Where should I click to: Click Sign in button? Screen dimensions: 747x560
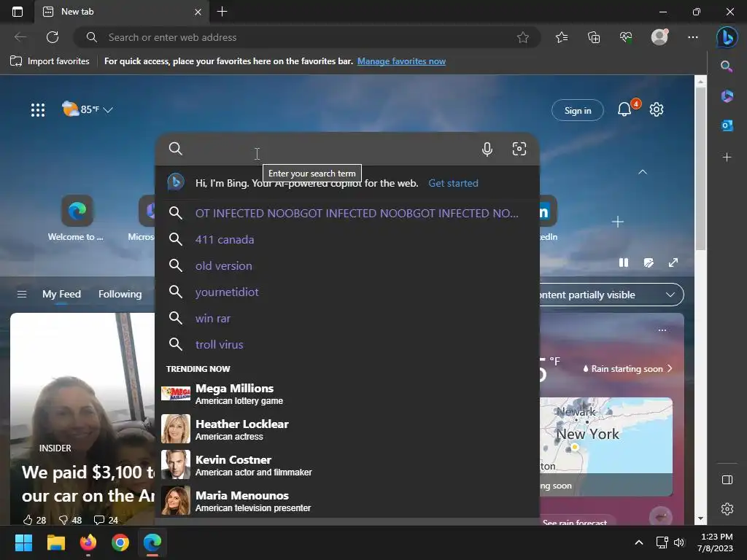point(578,111)
